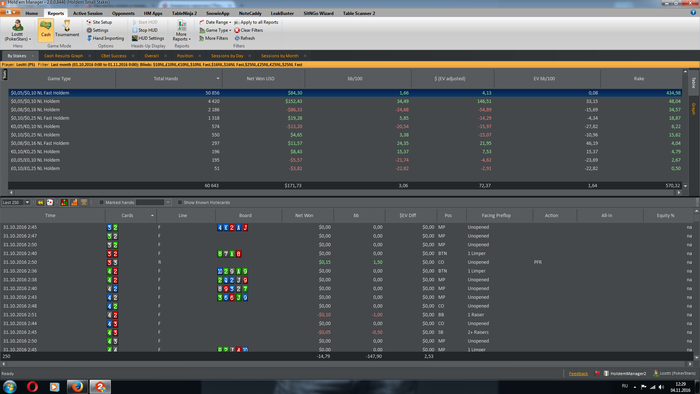Close the Sessions by Month report tab

tap(305, 56)
